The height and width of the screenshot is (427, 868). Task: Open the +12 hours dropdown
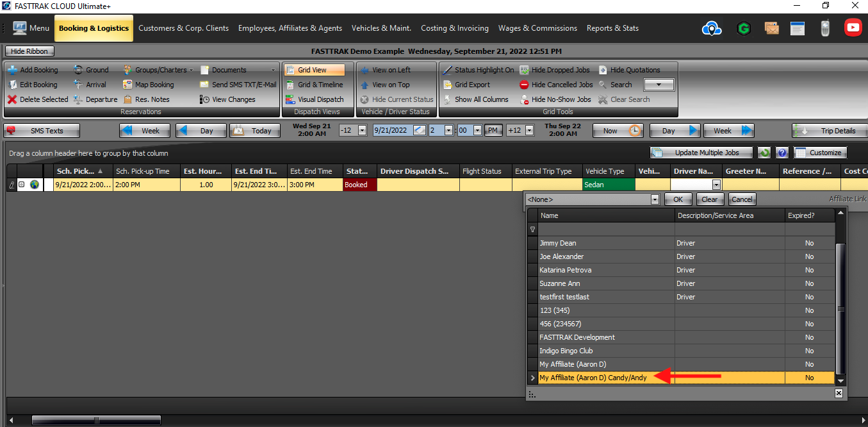tap(529, 130)
